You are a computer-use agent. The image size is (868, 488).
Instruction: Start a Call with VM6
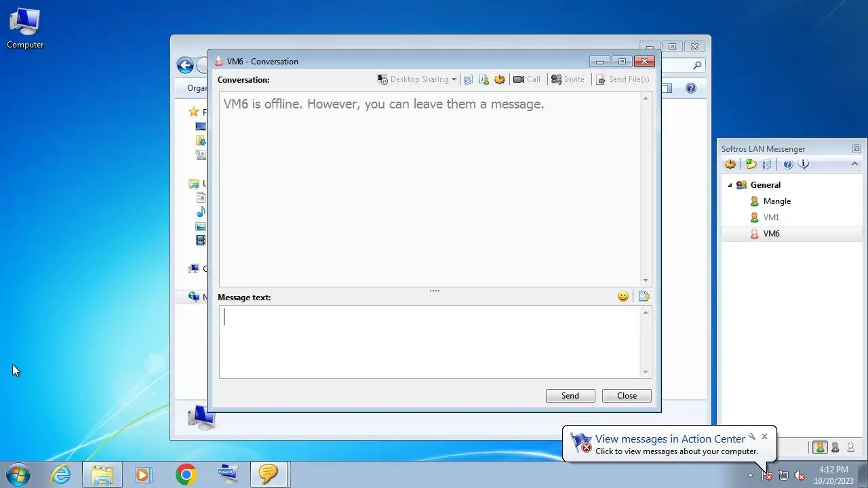coord(527,79)
